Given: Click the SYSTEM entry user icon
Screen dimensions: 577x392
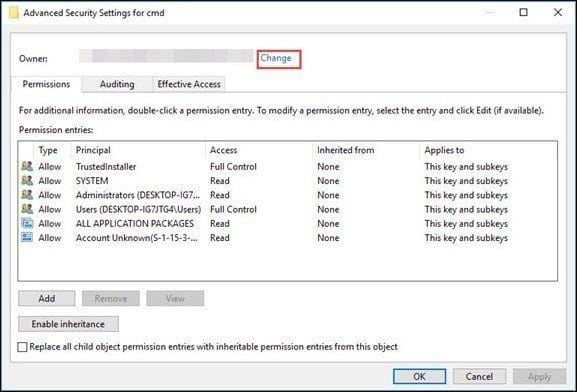Looking at the screenshot, I should tap(27, 181).
